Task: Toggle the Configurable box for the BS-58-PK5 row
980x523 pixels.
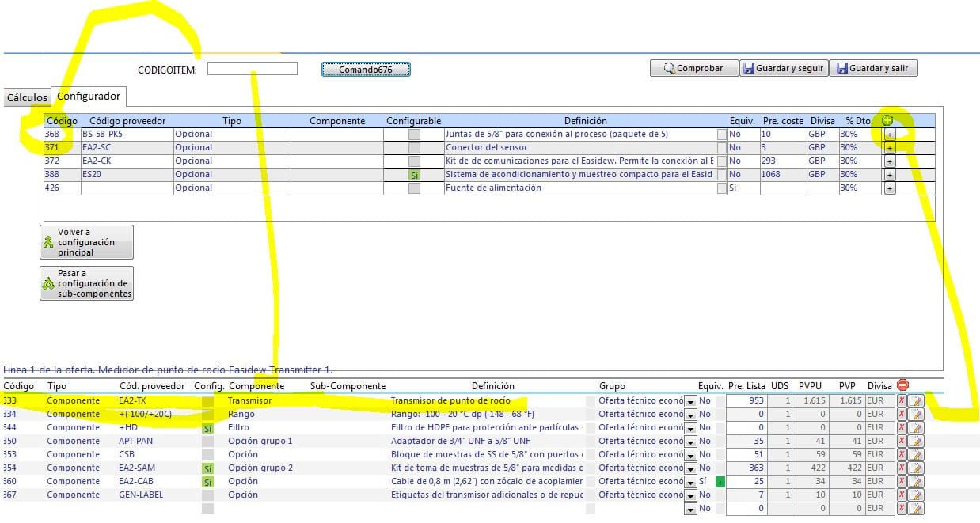Action: pyautogui.click(x=414, y=135)
